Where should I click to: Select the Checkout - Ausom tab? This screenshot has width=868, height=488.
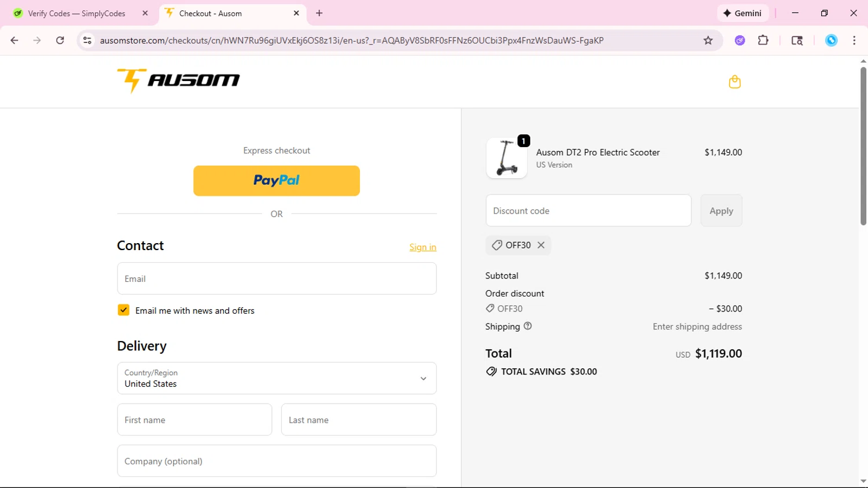tap(231, 13)
